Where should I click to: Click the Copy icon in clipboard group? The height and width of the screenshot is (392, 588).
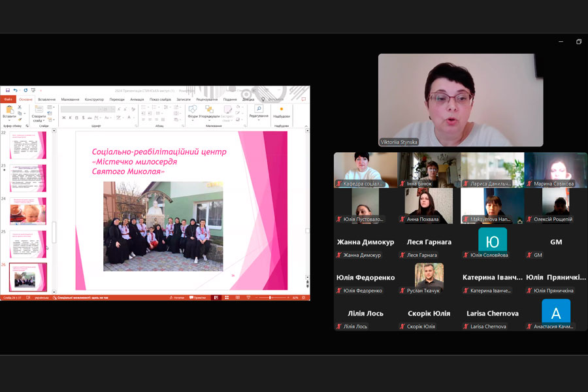point(20,113)
